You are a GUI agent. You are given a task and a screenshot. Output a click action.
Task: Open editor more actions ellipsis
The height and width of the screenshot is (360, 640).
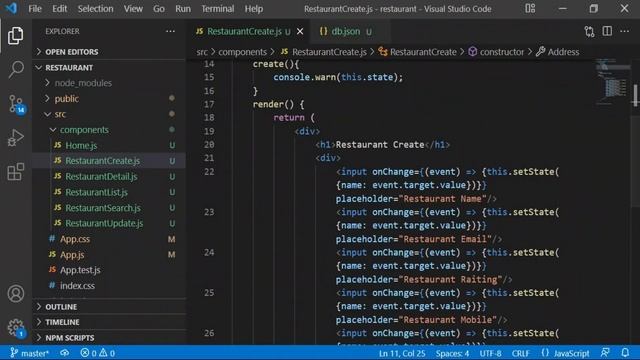pyautogui.click(x=624, y=31)
